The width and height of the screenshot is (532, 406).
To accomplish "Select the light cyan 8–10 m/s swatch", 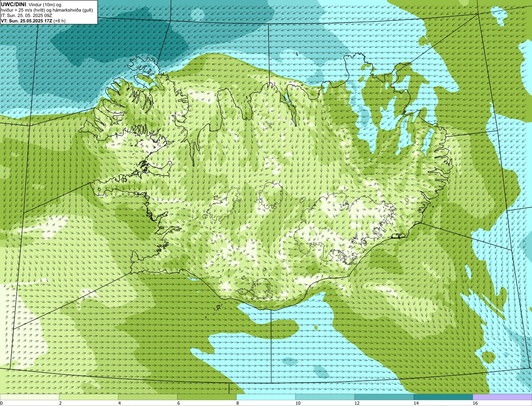I will (x=266, y=397).
